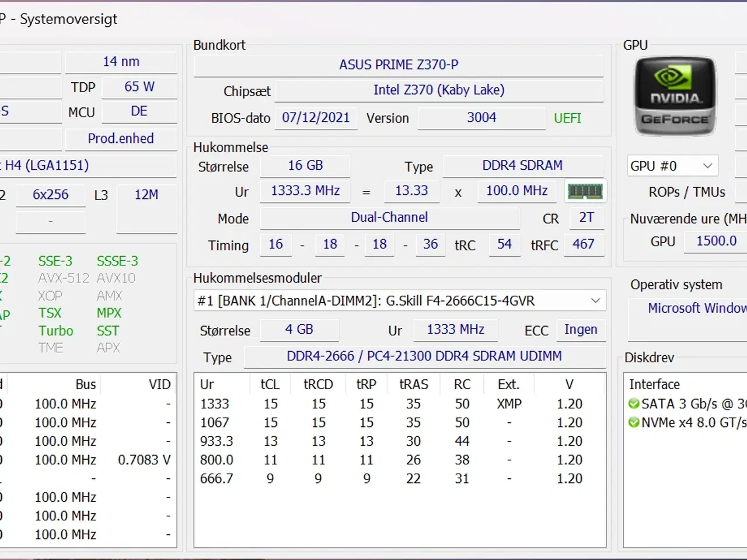747x560 pixels.
Task: Toggle the ECC Ingen field
Action: (x=581, y=330)
